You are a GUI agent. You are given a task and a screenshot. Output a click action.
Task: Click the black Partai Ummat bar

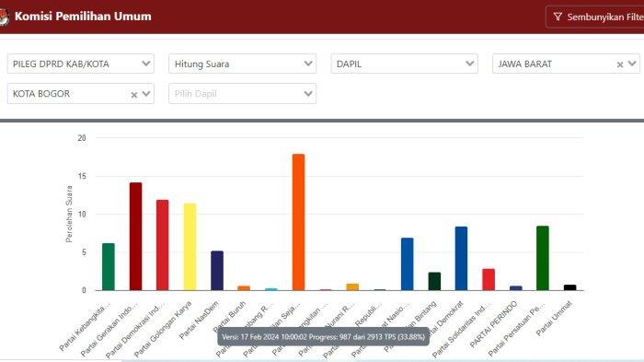click(570, 287)
